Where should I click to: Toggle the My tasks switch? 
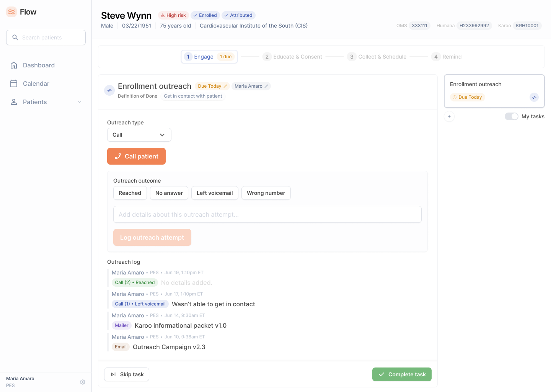511,116
